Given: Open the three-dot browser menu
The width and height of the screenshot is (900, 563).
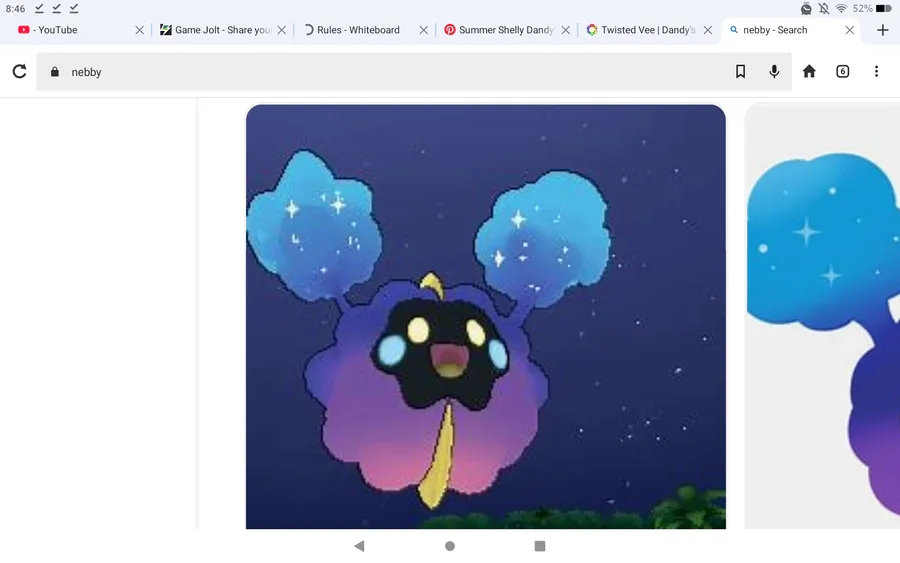Looking at the screenshot, I should (x=876, y=71).
